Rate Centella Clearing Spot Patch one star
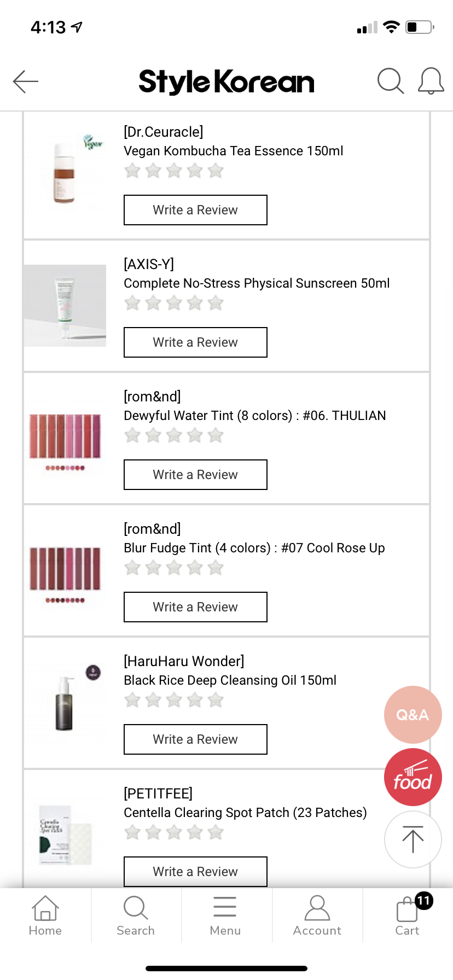 pos(132,833)
